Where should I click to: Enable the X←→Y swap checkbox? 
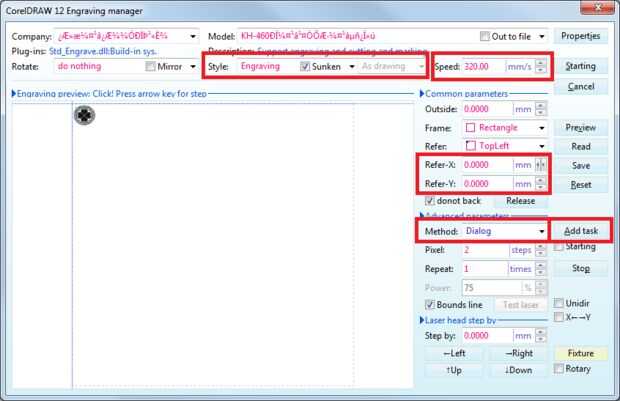tap(559, 317)
